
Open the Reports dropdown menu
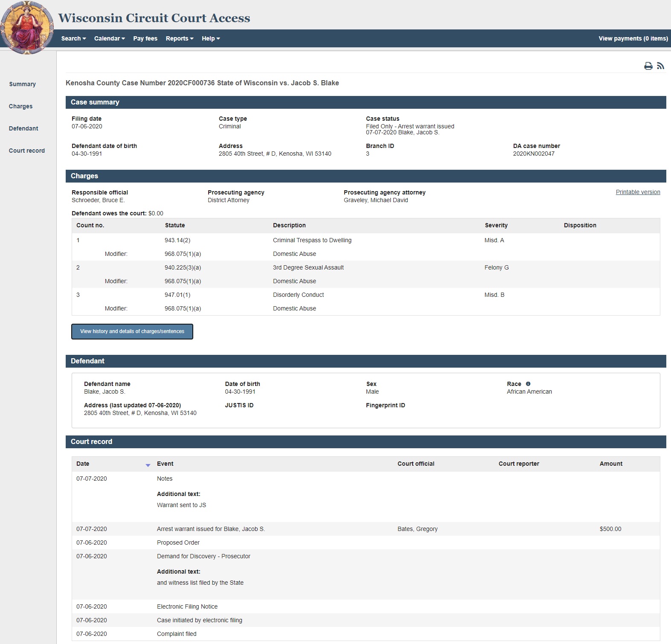180,38
